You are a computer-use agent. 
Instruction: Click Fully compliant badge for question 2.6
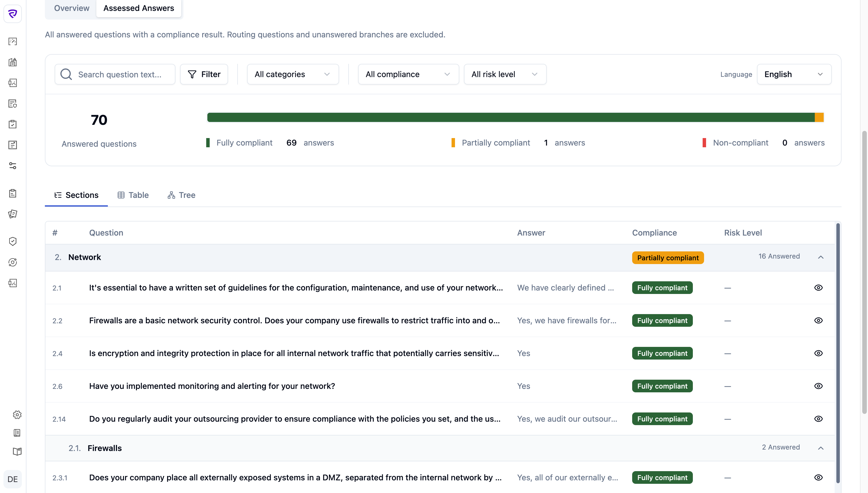pos(662,386)
